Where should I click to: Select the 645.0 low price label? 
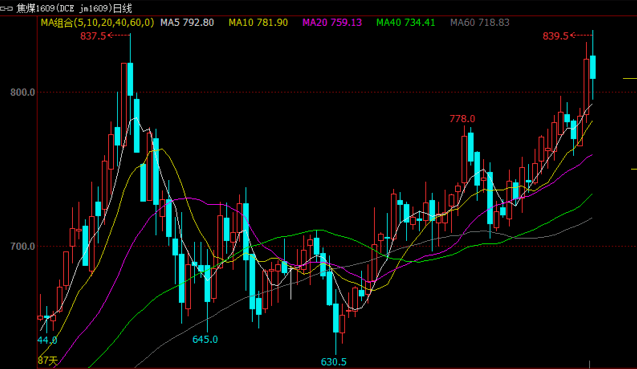pyautogui.click(x=205, y=339)
